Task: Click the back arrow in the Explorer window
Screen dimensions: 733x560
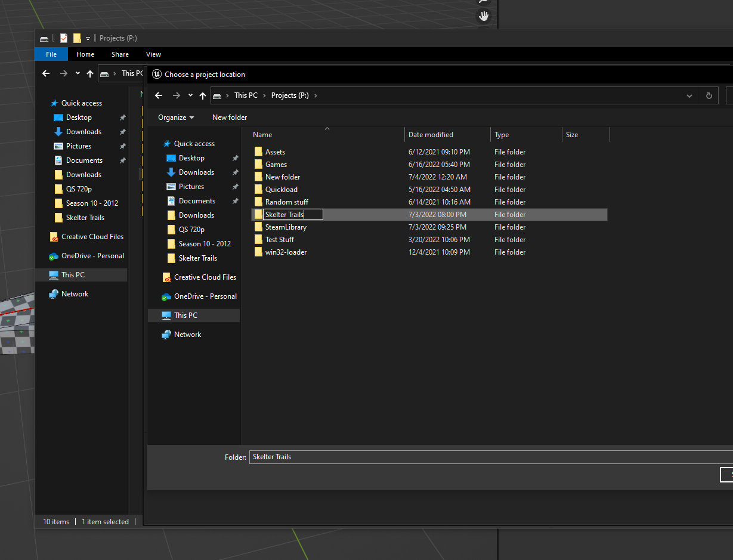Action: [x=47, y=74]
